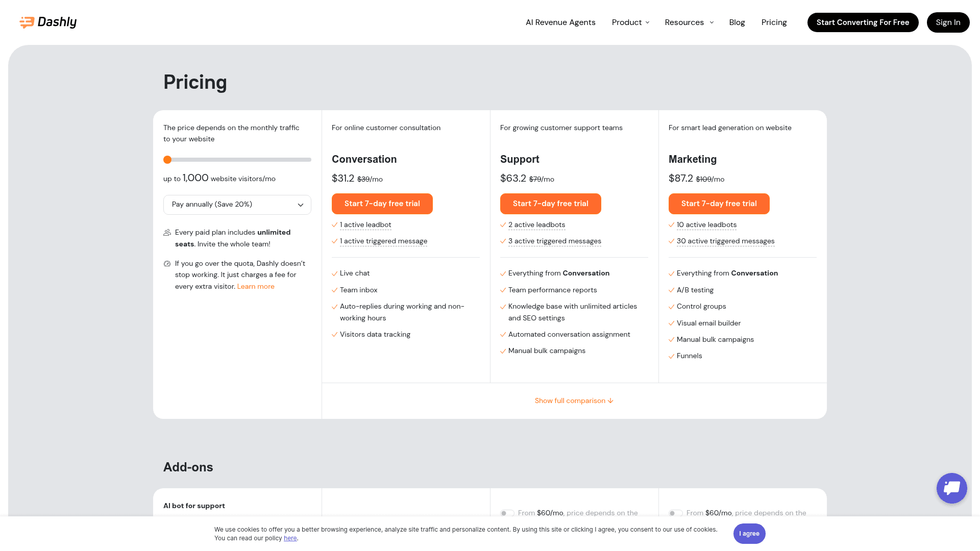Open the Pay annually billing dropdown
The image size is (980, 551).
(237, 205)
